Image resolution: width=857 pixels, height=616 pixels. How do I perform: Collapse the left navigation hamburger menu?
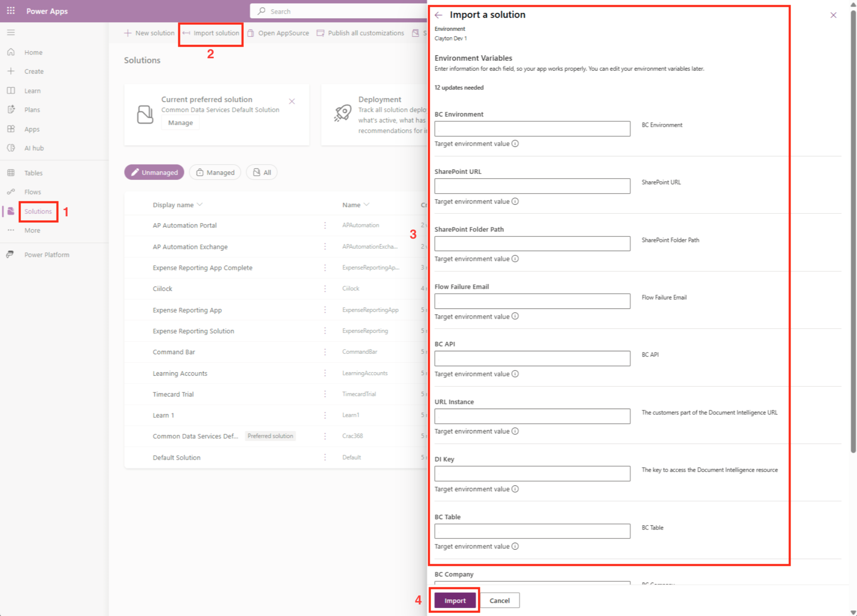pyautogui.click(x=11, y=33)
